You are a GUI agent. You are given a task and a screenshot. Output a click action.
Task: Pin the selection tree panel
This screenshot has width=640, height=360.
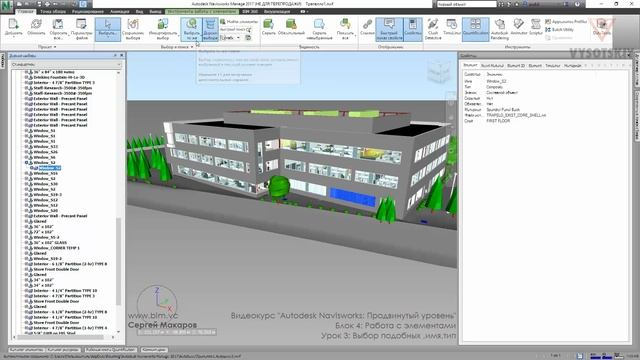pos(115,56)
